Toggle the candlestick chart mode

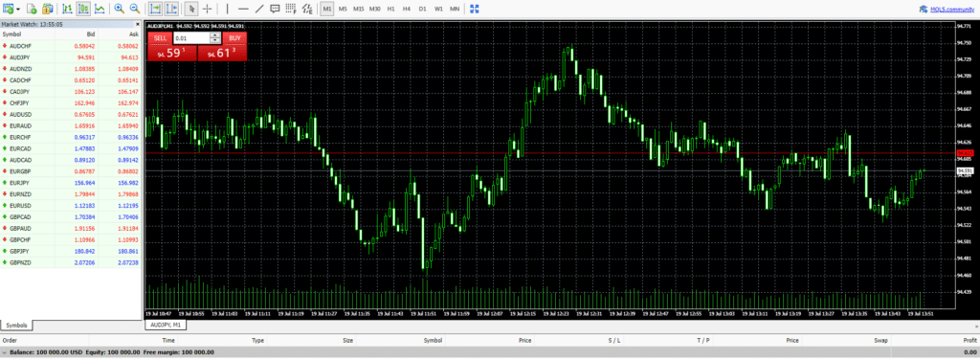point(83,9)
